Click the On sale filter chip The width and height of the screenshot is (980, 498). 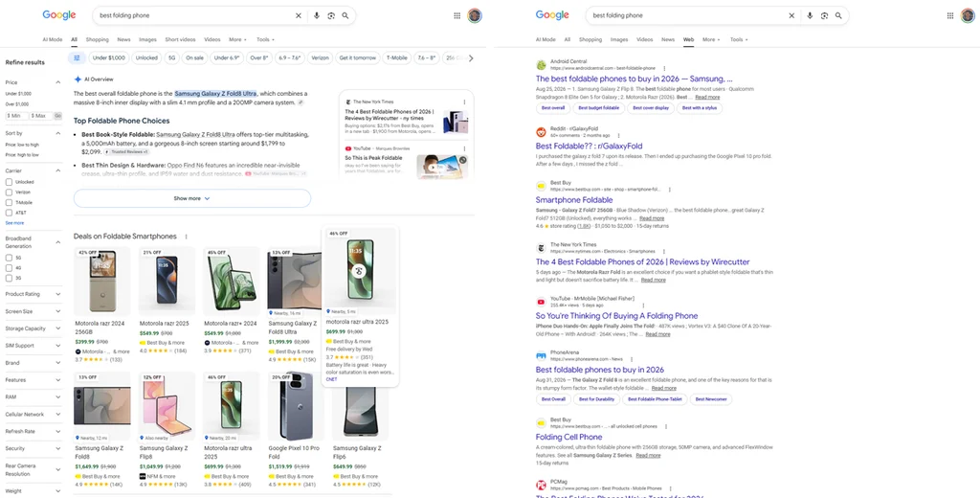click(194, 57)
